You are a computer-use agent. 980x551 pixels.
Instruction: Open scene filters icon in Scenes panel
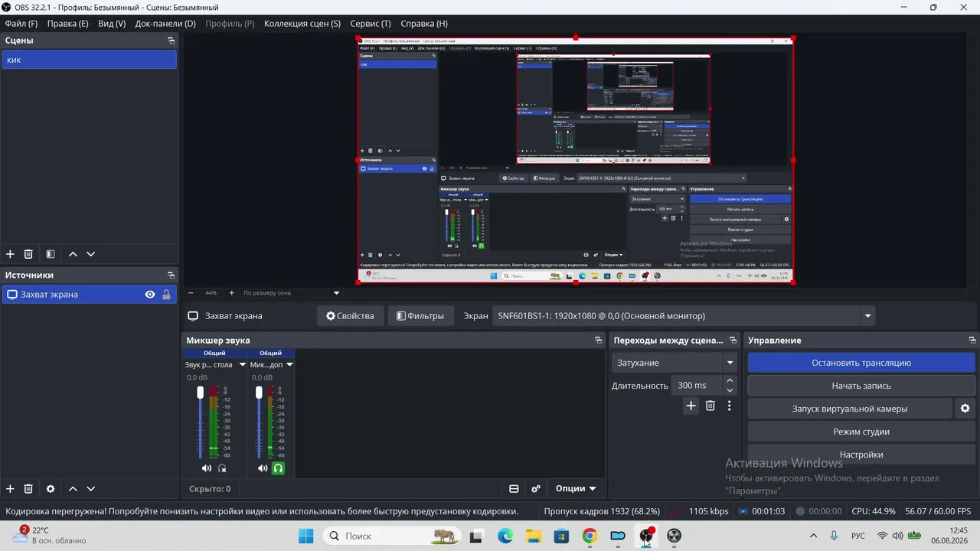51,254
